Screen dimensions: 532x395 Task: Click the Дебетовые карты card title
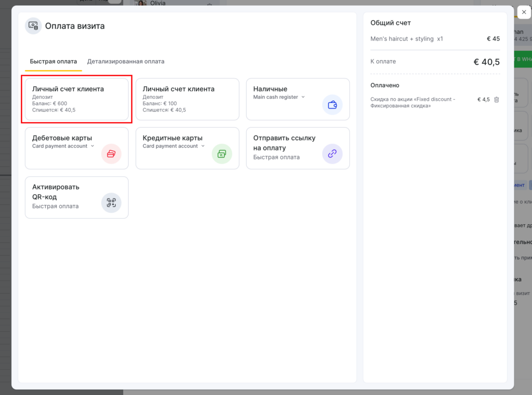coord(62,138)
